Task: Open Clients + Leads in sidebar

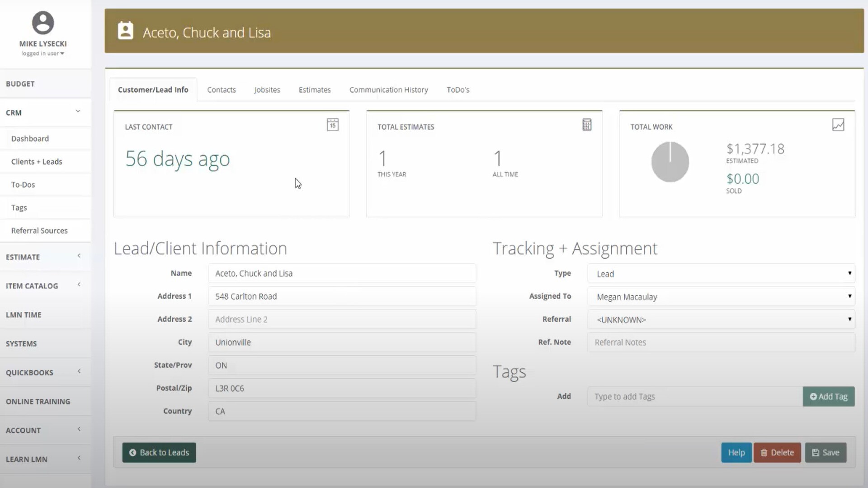Action: click(x=37, y=162)
